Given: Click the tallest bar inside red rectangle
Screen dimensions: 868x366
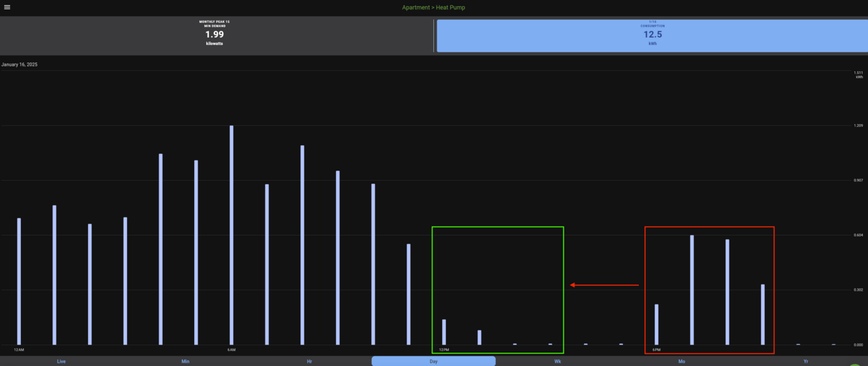Looking at the screenshot, I should 692,290.
